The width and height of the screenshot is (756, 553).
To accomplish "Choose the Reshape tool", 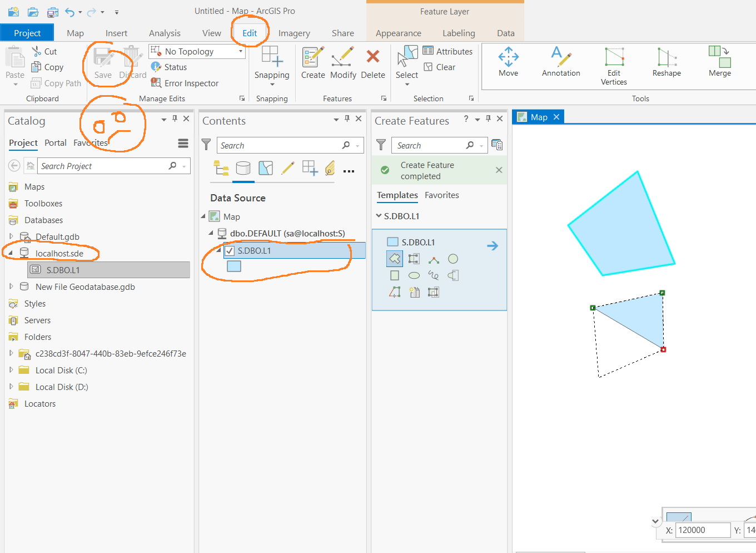I will (x=667, y=62).
